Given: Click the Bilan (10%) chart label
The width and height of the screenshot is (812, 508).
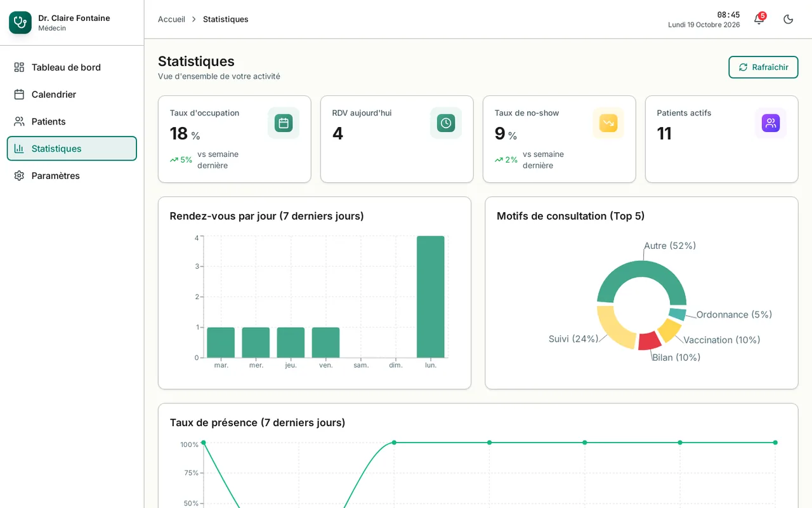Looking at the screenshot, I should tap(676, 358).
